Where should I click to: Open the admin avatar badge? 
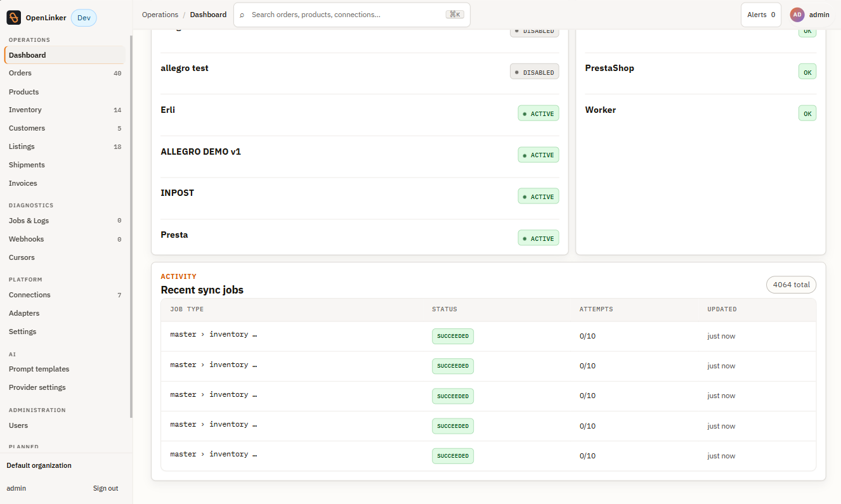click(x=797, y=15)
